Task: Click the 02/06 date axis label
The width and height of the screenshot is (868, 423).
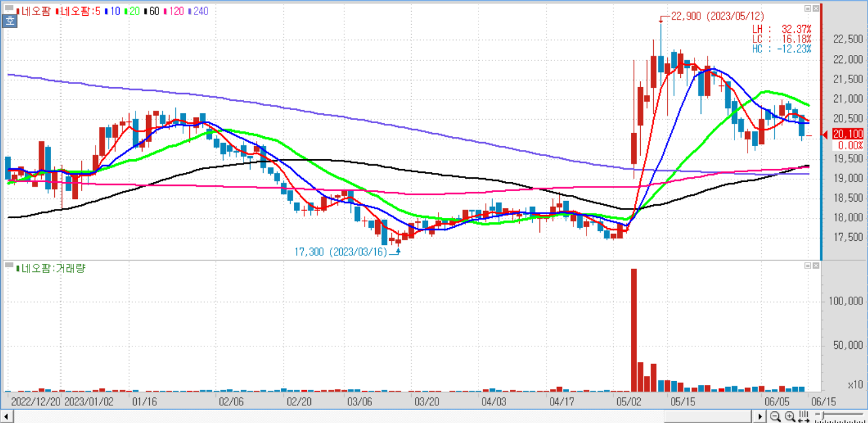Action: click(x=230, y=401)
